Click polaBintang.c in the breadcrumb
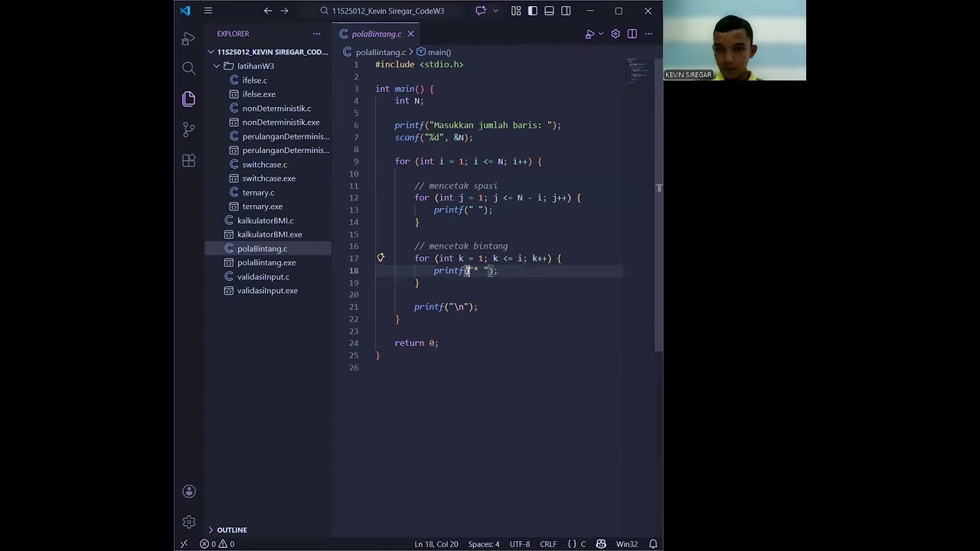980x551 pixels. coord(381,52)
